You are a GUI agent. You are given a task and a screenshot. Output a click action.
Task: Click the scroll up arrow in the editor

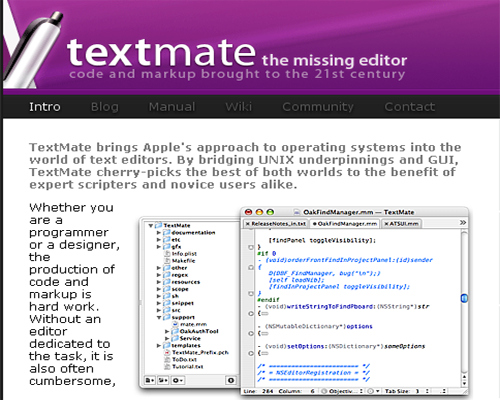point(464,377)
